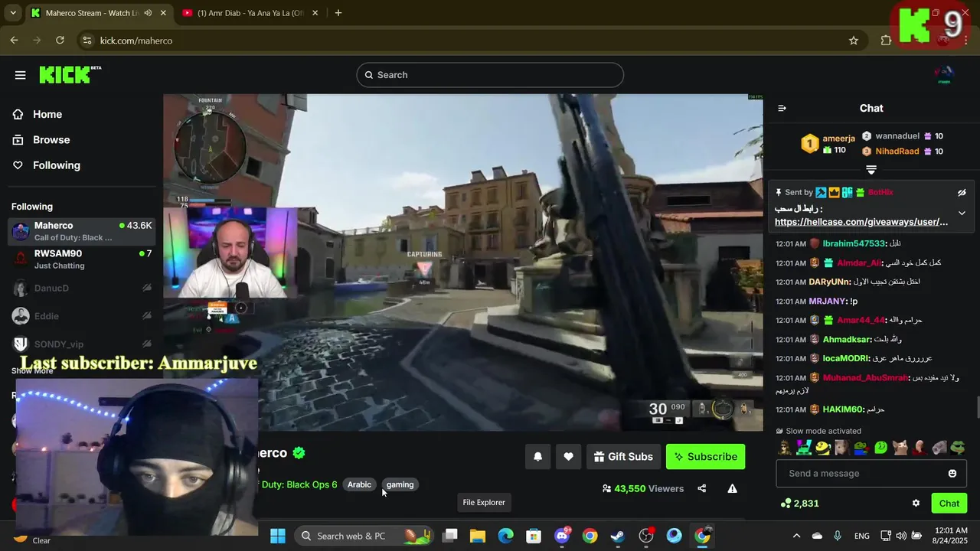Open offline channel SONDY_vip
Screen dimensions: 980x551
(x=81, y=344)
